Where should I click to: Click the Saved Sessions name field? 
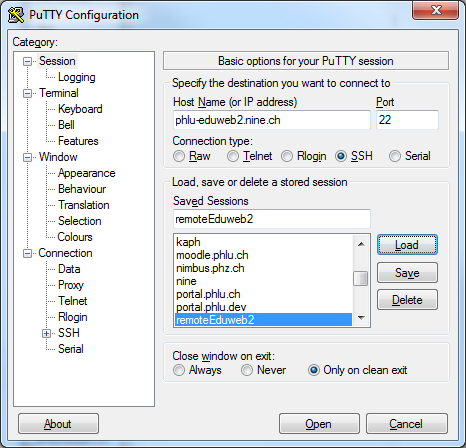[x=272, y=219]
